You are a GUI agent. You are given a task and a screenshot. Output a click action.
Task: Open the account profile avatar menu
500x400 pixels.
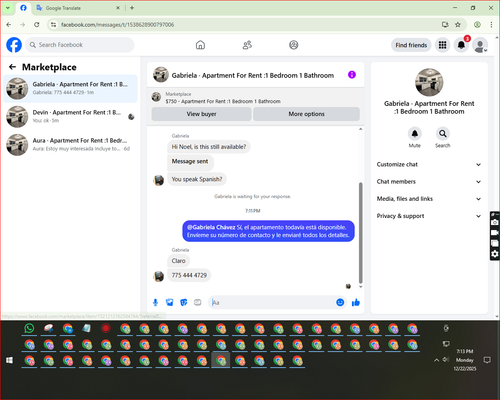[x=480, y=45]
